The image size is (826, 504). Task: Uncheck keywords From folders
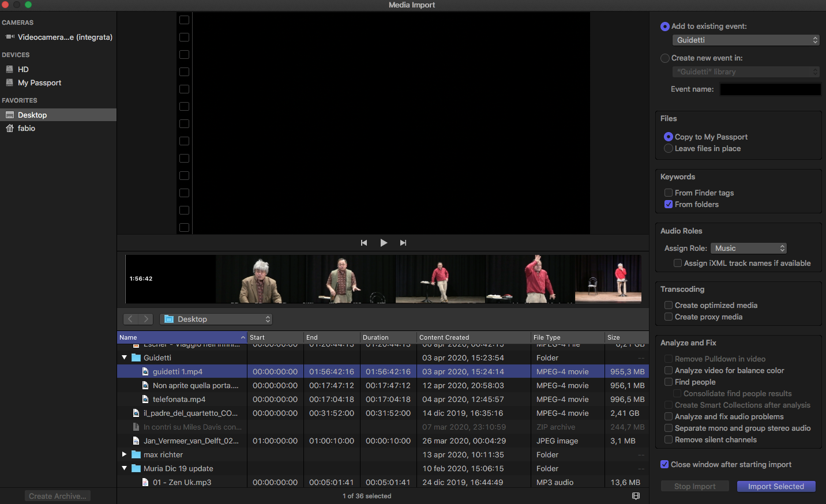point(669,204)
